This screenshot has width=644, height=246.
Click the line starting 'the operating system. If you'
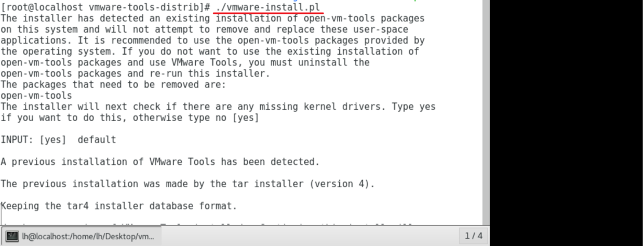tap(210, 51)
